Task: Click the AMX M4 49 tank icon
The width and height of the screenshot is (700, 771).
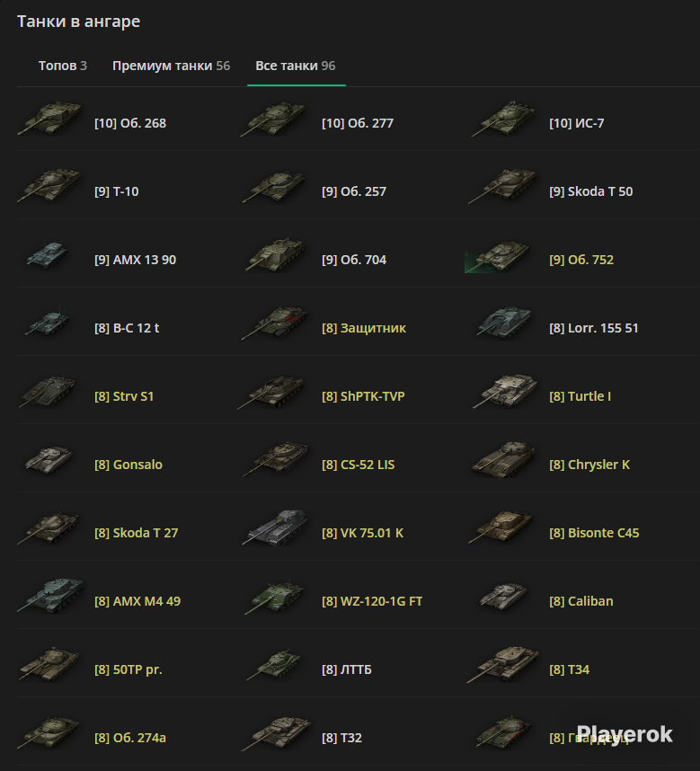Action: pyautogui.click(x=50, y=596)
